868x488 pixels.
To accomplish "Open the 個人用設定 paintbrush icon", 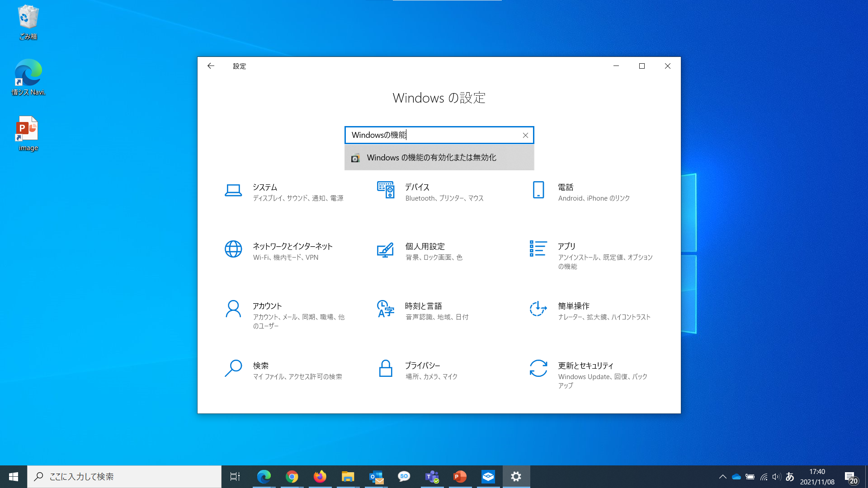I will pos(385,249).
